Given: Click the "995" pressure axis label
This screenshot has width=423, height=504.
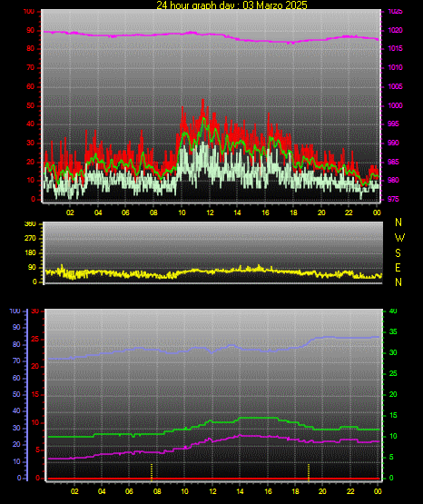Looking at the screenshot, I should tap(393, 124).
